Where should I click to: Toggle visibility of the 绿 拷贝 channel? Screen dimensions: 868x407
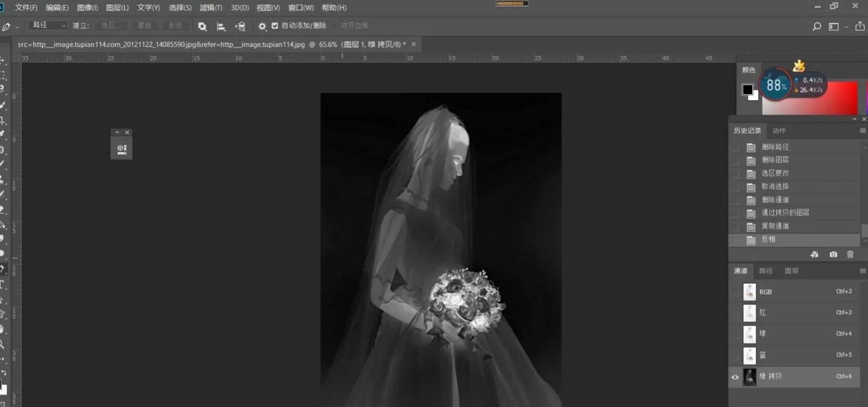coord(735,377)
